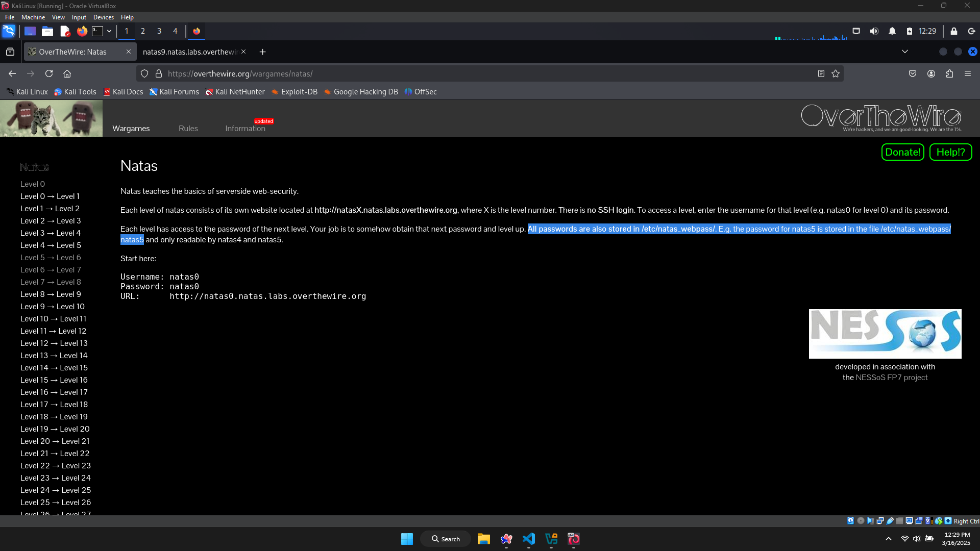Open the Information site menu
980x551 pixels.
[x=246, y=129]
